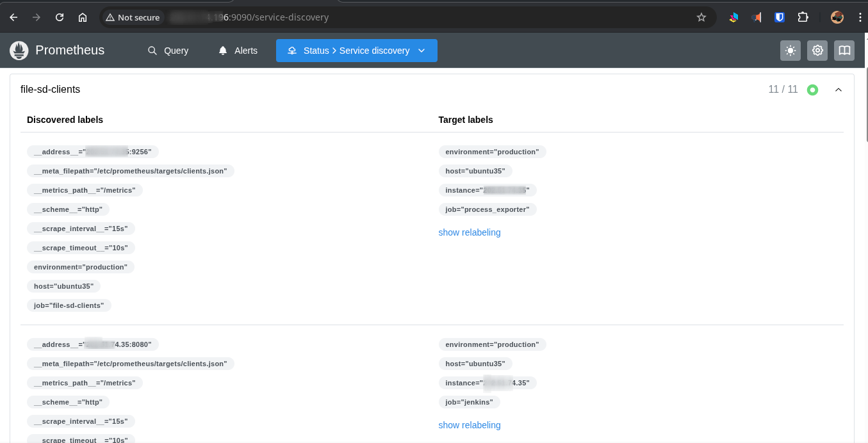Viewport: 868px width, 443px height.
Task: Switch to the Alerts page
Action: pos(245,50)
